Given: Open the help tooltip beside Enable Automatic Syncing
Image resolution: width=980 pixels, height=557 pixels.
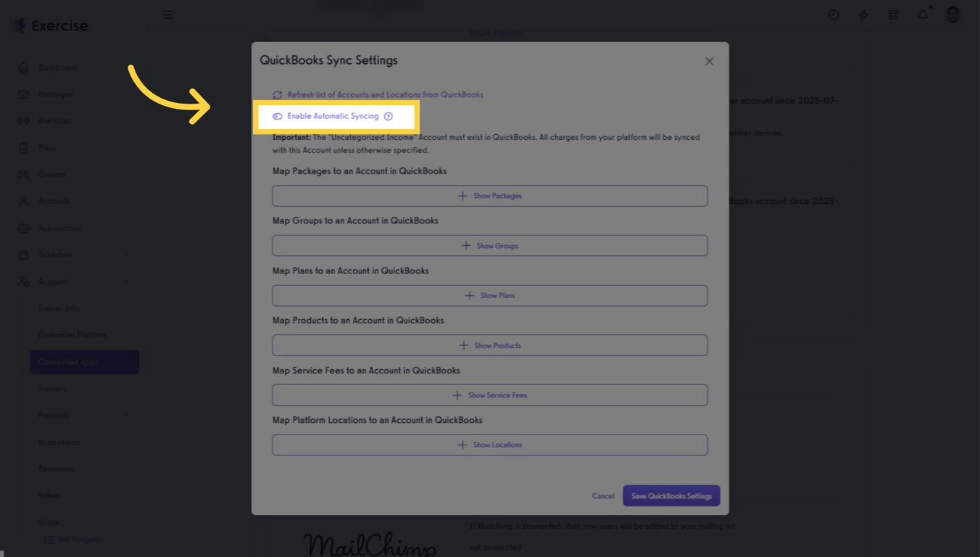Looking at the screenshot, I should coord(389,116).
